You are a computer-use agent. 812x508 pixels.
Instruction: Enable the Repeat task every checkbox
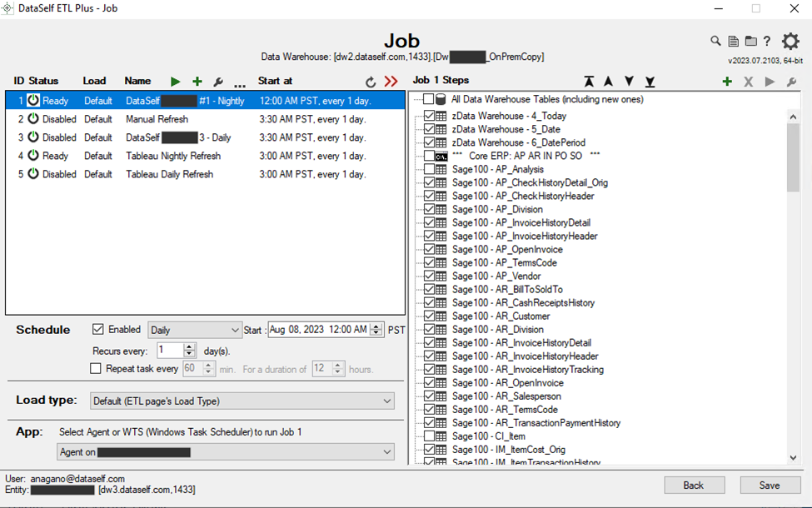pyautogui.click(x=96, y=368)
